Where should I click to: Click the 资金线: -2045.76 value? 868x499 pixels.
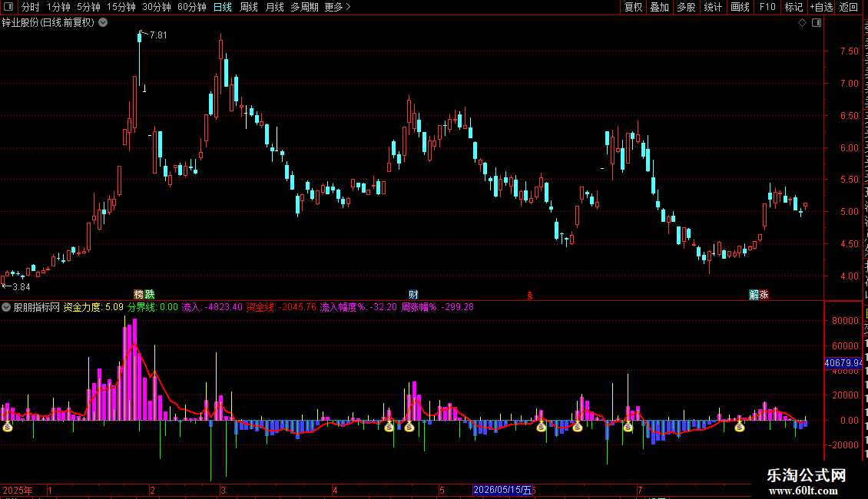coord(281,307)
